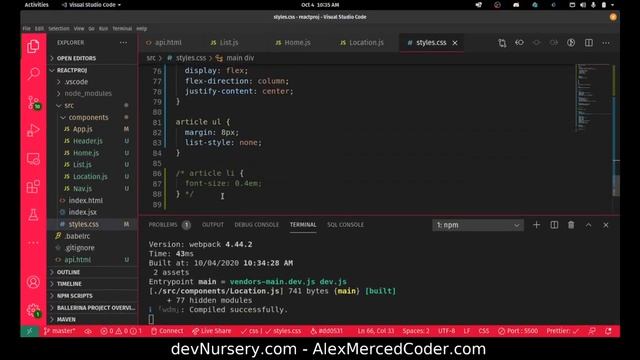Click the code minimap
The image size is (640, 360).
(594, 98)
